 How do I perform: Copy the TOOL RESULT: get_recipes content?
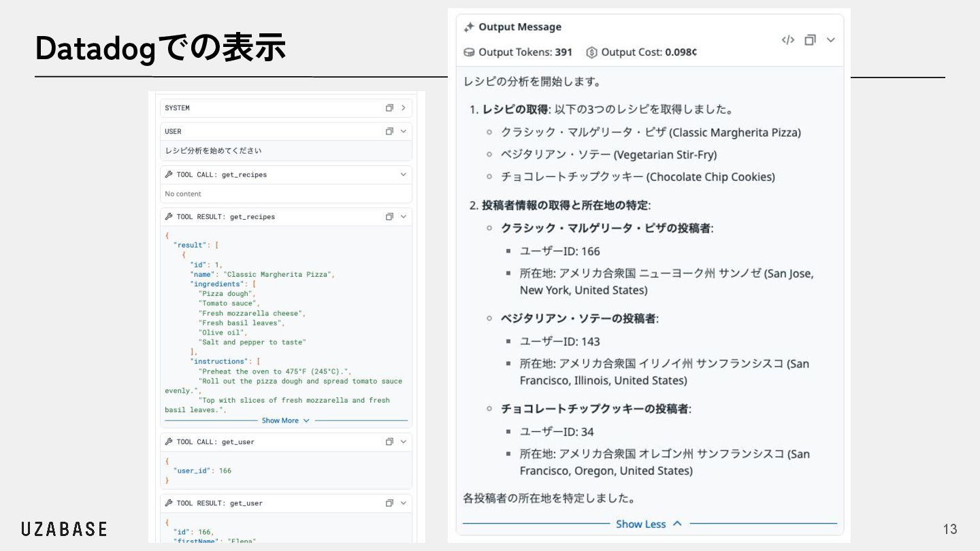(x=389, y=217)
